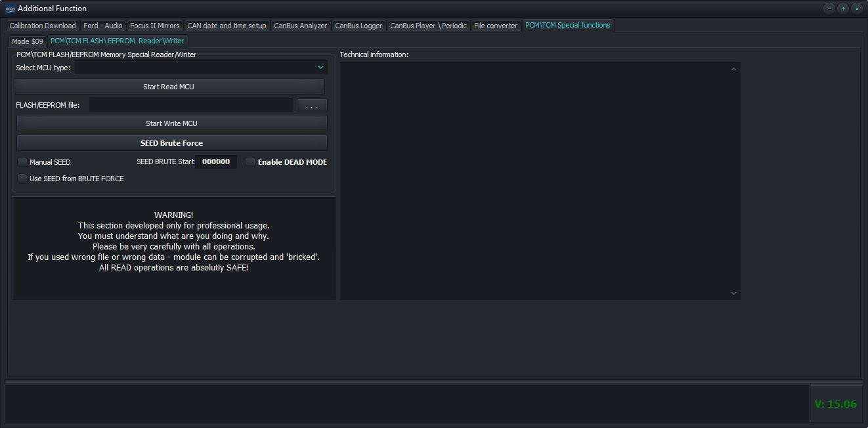Open the Mode $09 sub-tab

tap(28, 41)
